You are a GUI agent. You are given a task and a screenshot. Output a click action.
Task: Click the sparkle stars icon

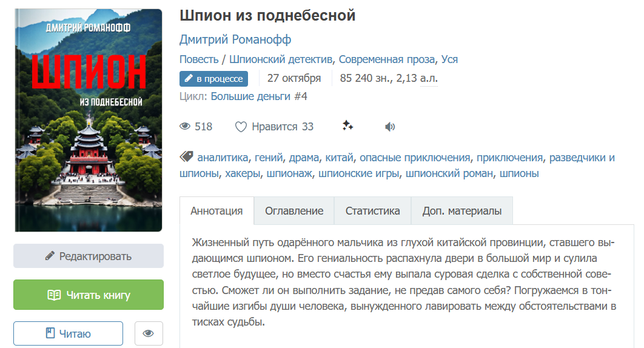(x=347, y=126)
